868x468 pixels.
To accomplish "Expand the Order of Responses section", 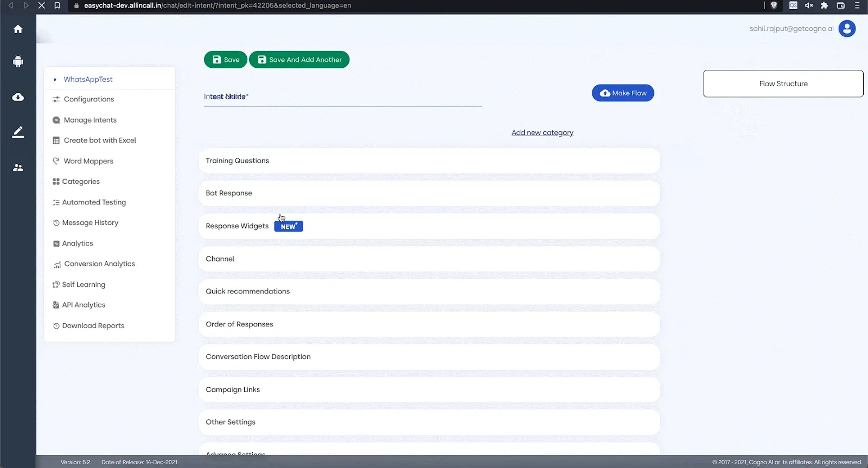I will pos(429,324).
